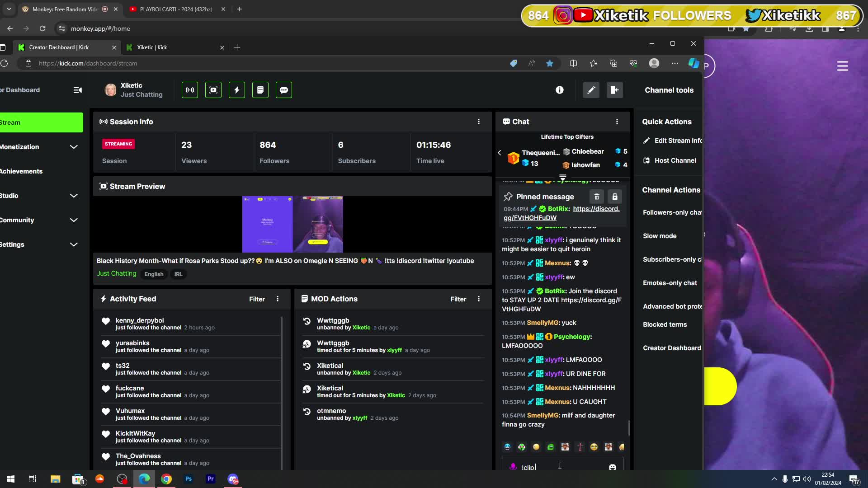Pop out chat using the panel icon
This screenshot has width=868, height=488.
[615, 90]
